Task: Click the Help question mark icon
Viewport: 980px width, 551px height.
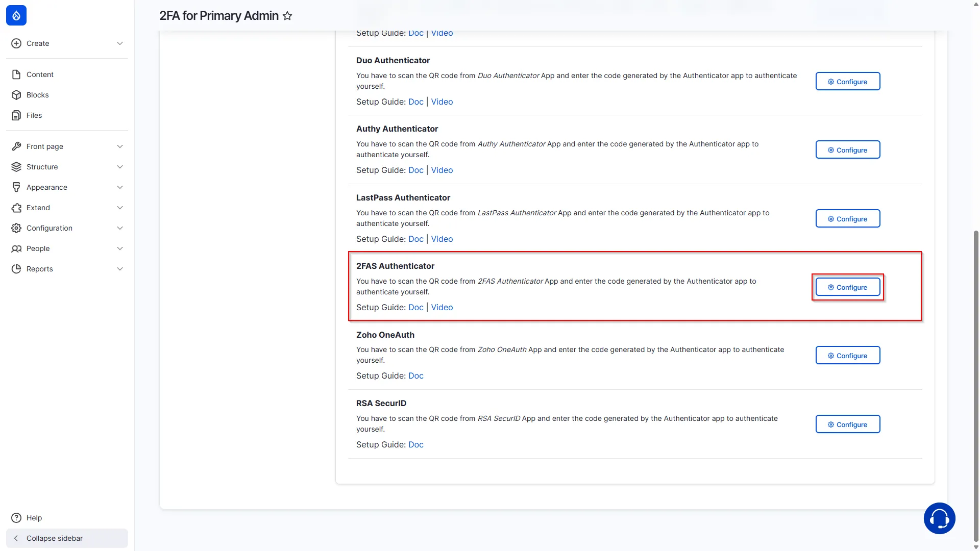Action: (16, 518)
